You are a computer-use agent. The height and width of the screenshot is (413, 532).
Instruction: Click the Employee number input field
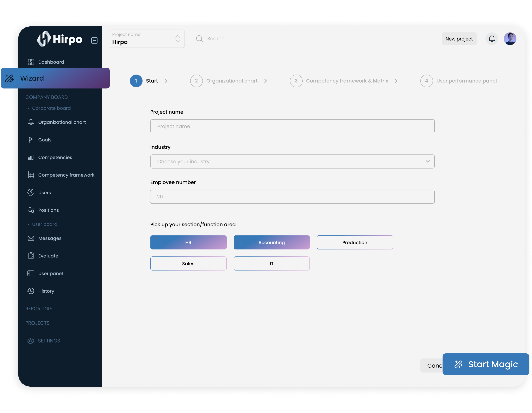click(292, 196)
